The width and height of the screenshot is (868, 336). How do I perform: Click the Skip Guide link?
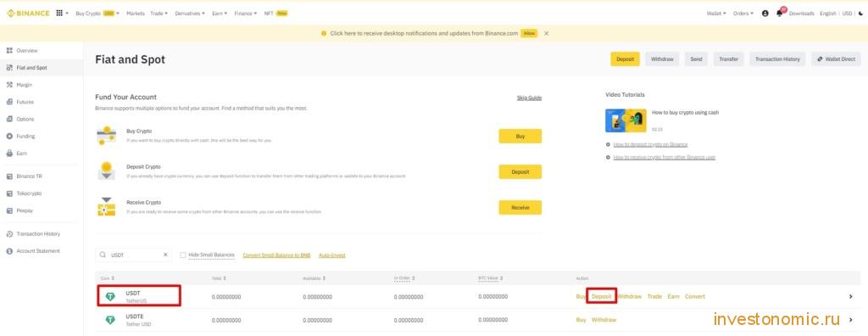(x=529, y=98)
